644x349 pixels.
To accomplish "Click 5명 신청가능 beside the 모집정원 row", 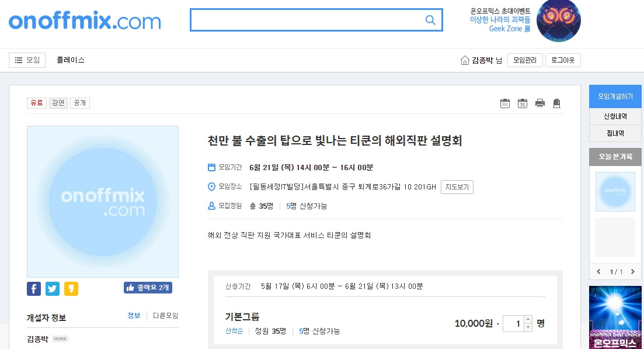I will [307, 206].
